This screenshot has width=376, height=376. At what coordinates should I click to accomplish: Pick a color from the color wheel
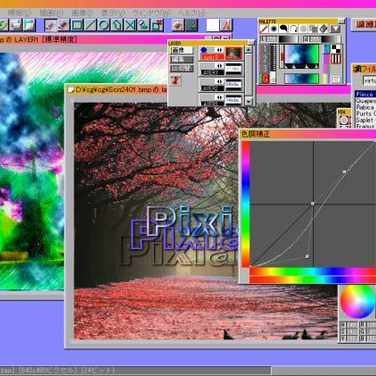point(358,301)
